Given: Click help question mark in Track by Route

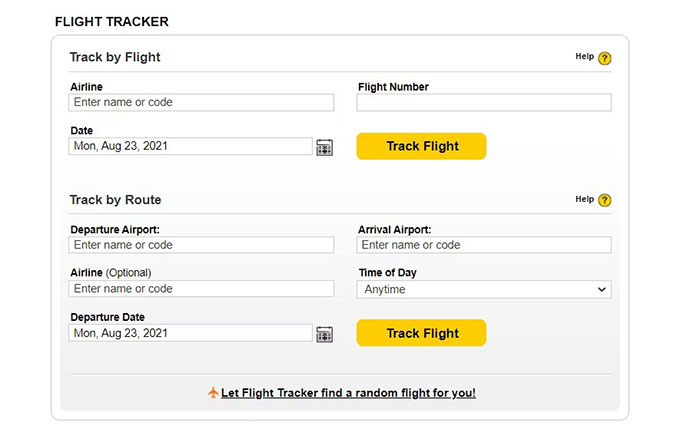Looking at the screenshot, I should point(604,200).
